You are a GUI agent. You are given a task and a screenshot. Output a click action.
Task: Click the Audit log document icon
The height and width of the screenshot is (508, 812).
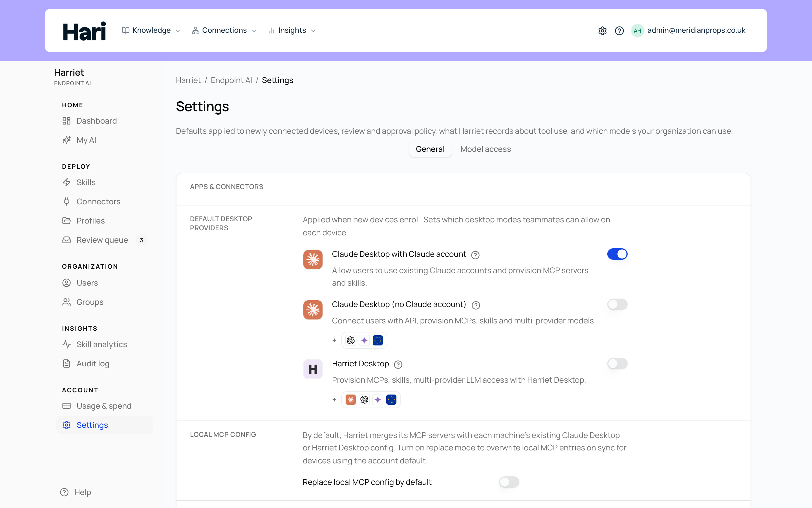pyautogui.click(x=67, y=364)
